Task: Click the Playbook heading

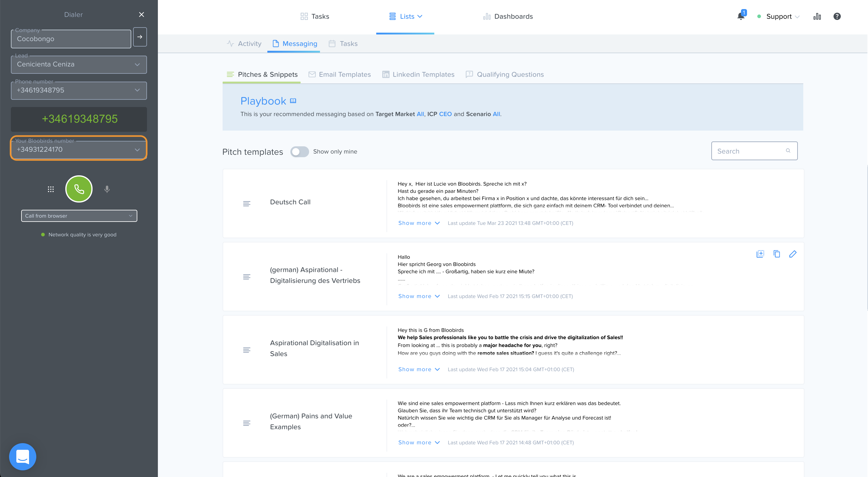Action: (263, 101)
